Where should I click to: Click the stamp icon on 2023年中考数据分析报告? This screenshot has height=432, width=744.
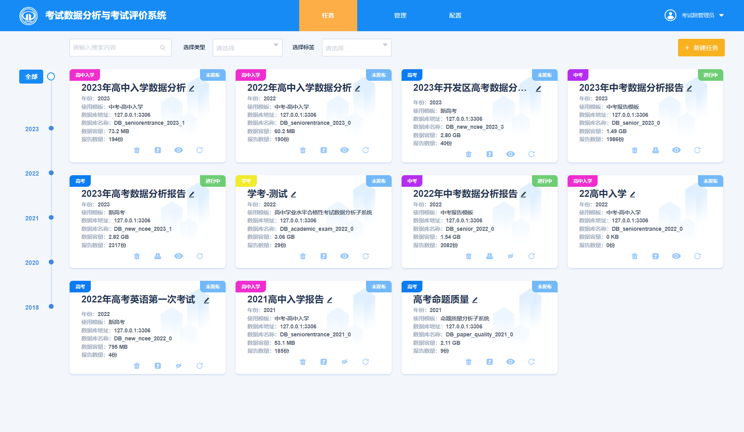tap(655, 151)
